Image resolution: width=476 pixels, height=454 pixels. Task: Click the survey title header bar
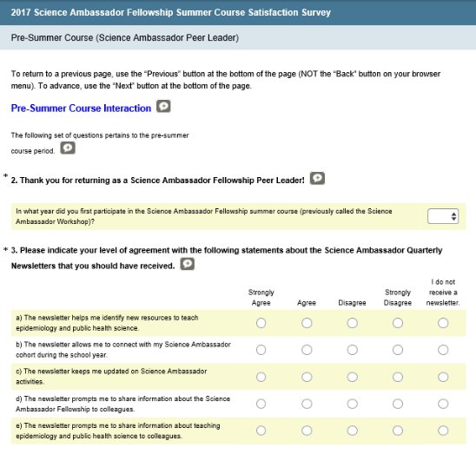[238, 12]
